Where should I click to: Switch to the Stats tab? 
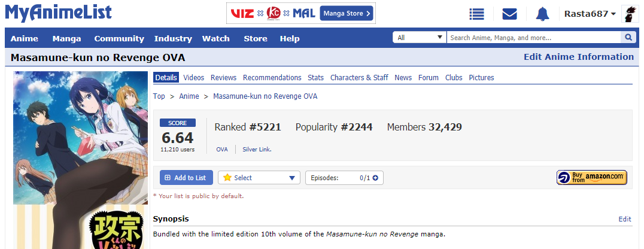click(316, 77)
